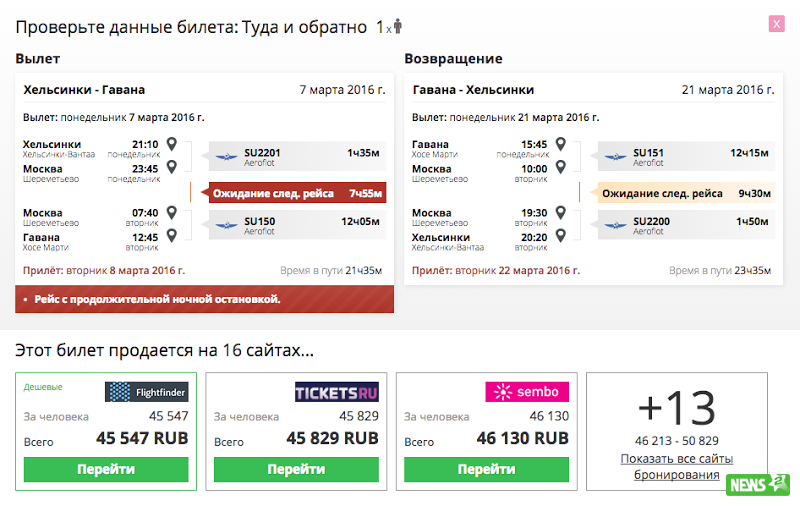The width and height of the screenshot is (800, 506).
Task: Click the sembo logo
Action: point(527,392)
